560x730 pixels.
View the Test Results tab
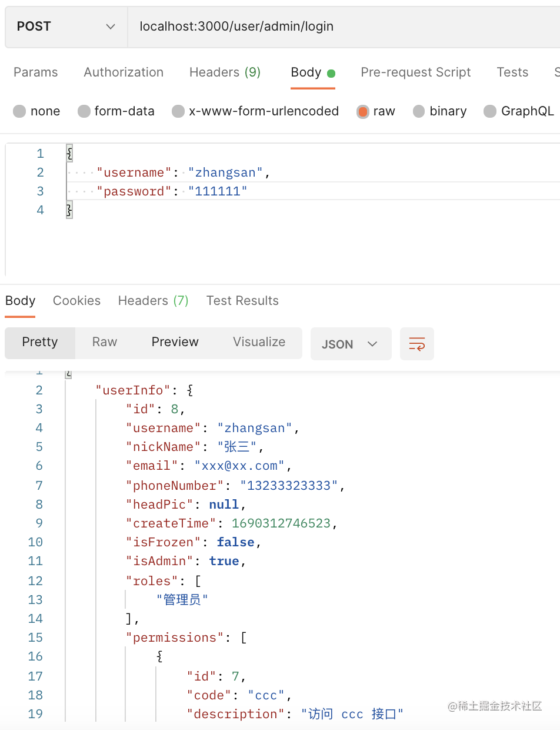point(242,301)
